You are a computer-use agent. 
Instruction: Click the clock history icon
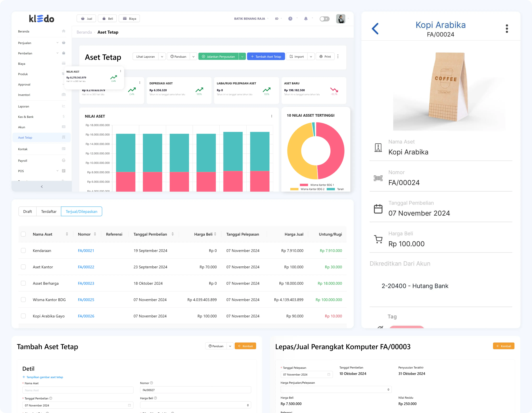tap(290, 19)
